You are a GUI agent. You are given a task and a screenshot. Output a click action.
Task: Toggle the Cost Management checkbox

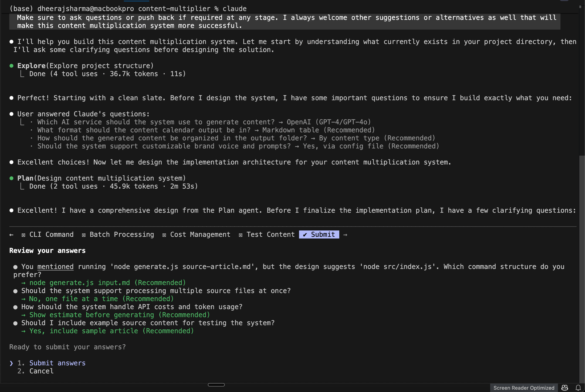click(x=164, y=235)
